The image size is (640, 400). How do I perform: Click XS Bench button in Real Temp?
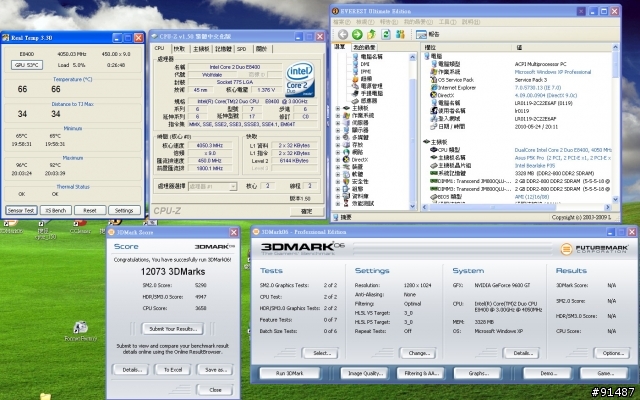click(56, 211)
